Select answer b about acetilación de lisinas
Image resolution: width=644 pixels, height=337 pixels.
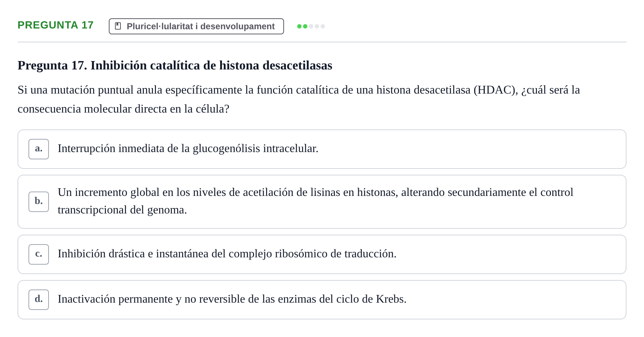(x=322, y=202)
